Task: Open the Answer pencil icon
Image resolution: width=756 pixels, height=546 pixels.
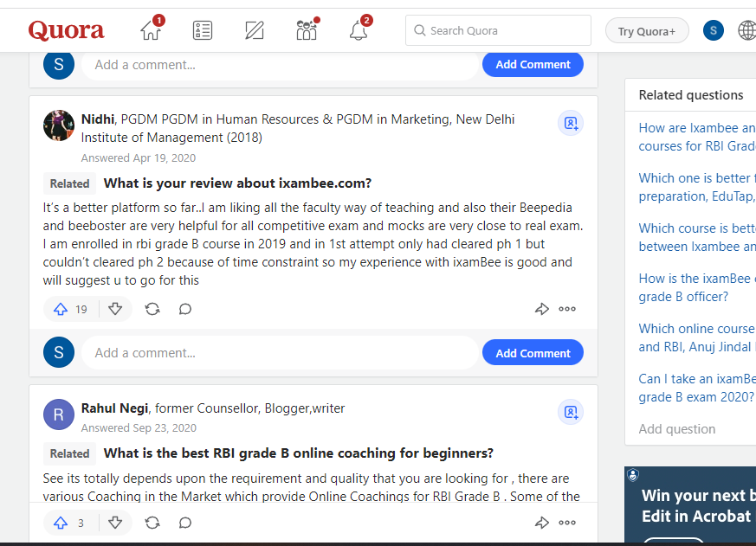Action: coord(255,30)
